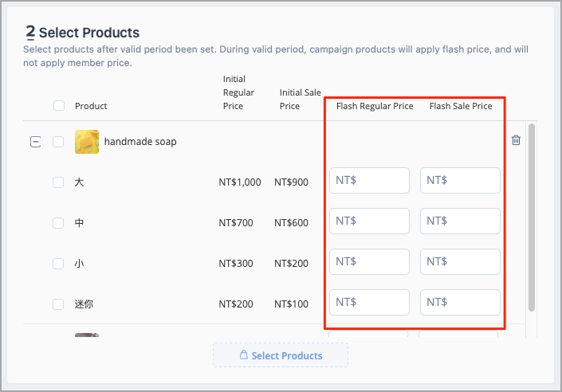Focus Flash Sale Price field for 大
Screen dimensions: 562x392
pyautogui.click(x=460, y=180)
